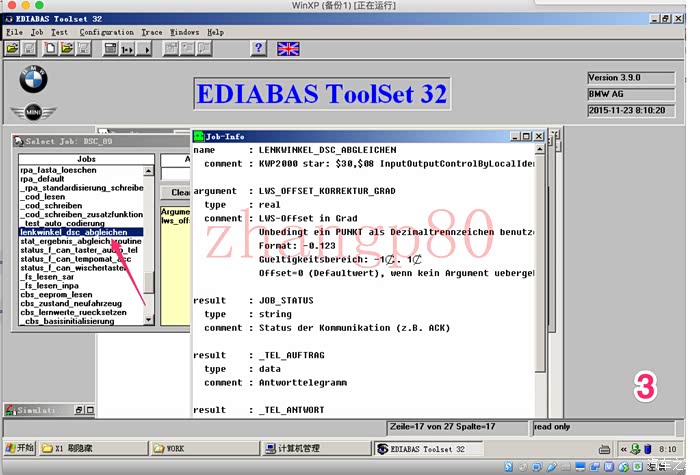Select job _cod_schreiben_zusatzfunktion
The image size is (700, 475).
82,215
